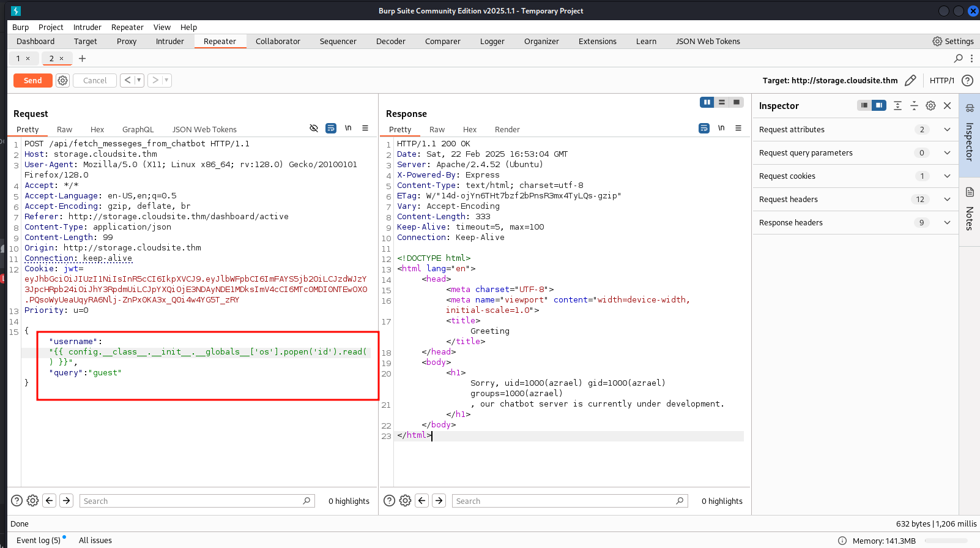The height and width of the screenshot is (548, 980).
Task: Click the memory usage bar in status bar
Action: coord(945,541)
